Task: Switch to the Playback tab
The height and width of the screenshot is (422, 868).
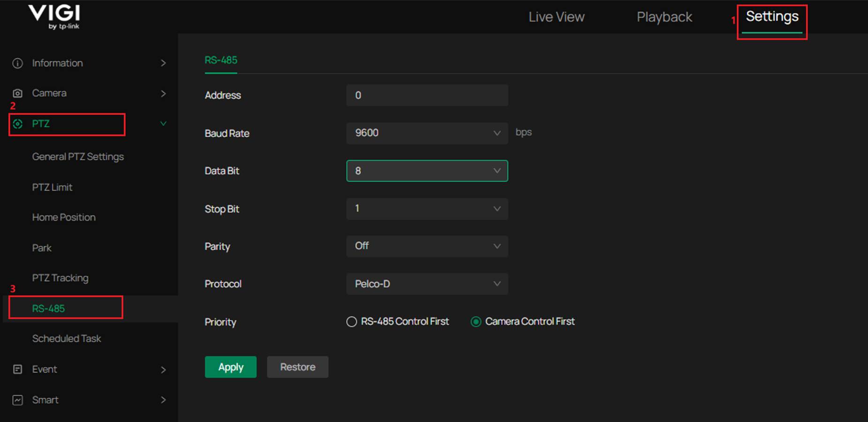Action: tap(664, 17)
